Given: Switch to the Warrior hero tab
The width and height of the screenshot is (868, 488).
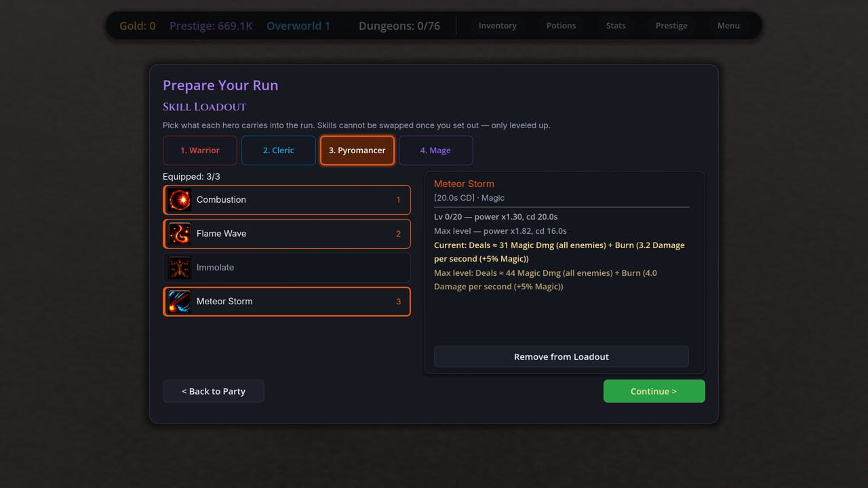Looking at the screenshot, I should (x=200, y=150).
